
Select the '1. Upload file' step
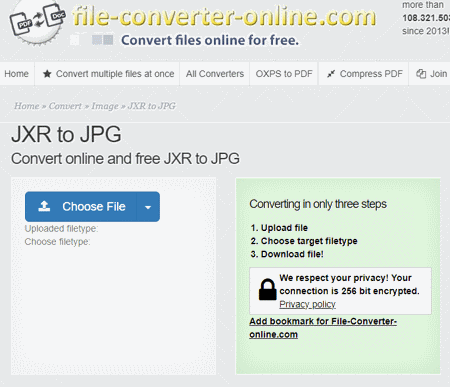coord(279,228)
